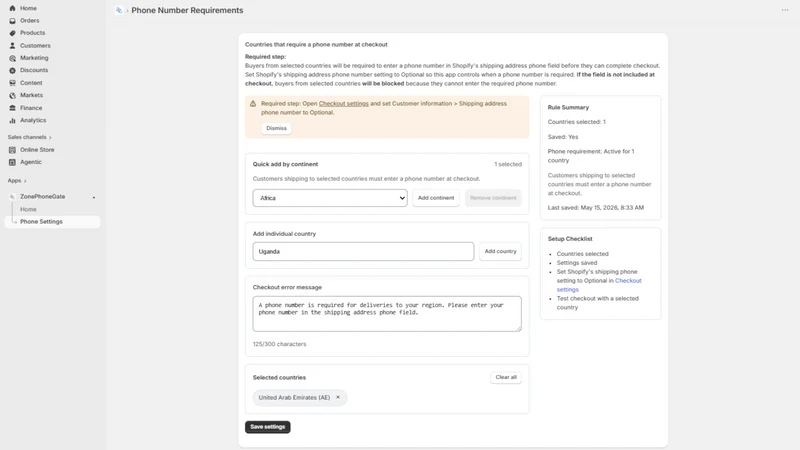The width and height of the screenshot is (800, 450).
Task: Click the Content icon in sidebar
Action: pyautogui.click(x=12, y=83)
